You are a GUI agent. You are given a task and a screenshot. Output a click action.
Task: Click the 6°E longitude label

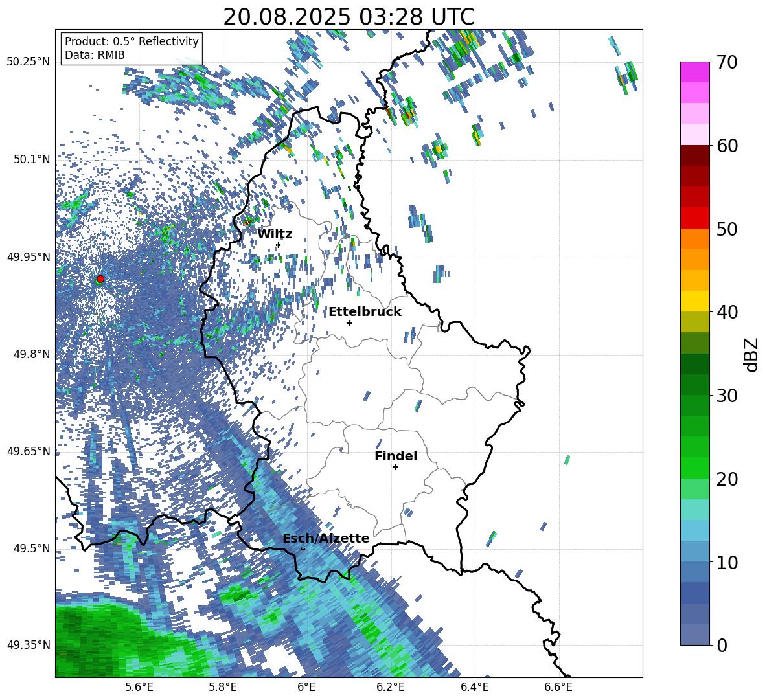(x=307, y=687)
